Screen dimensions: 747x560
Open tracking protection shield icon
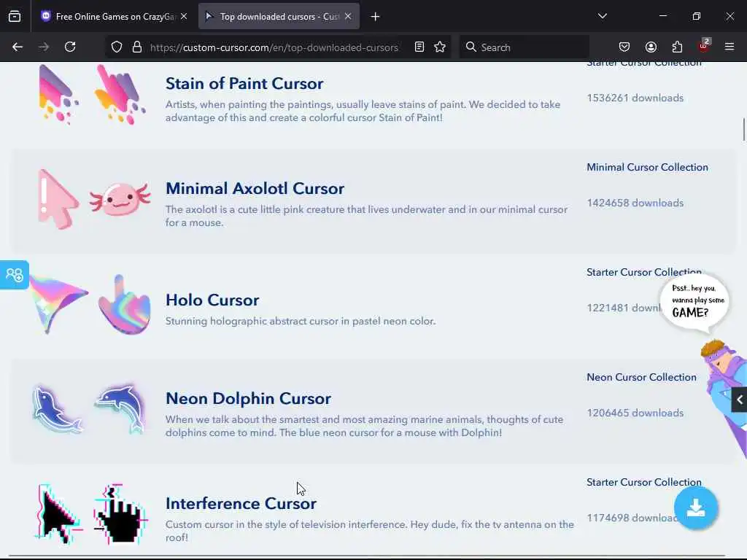click(x=117, y=47)
